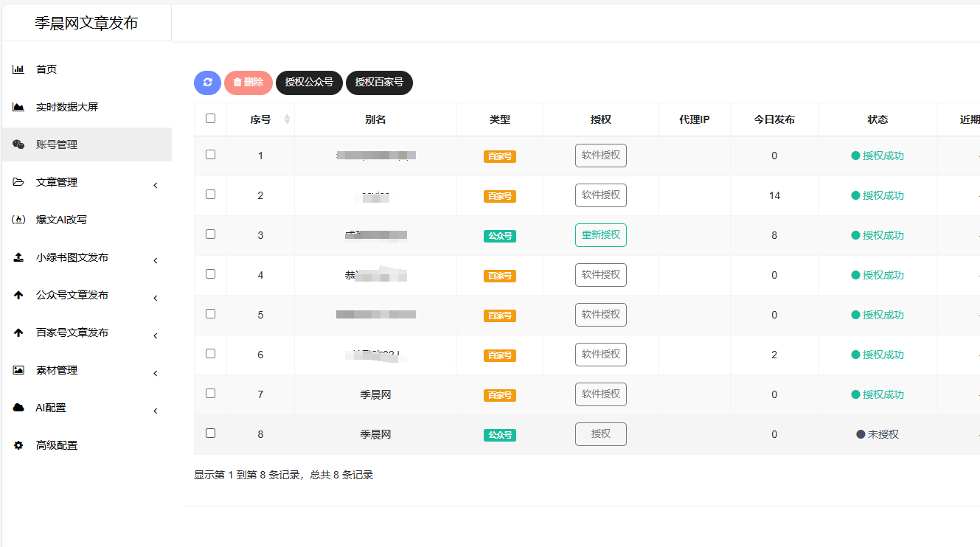Viewport: 980px width, 547px height.
Task: Open the 高级配置 menu item
Action: [x=57, y=445]
